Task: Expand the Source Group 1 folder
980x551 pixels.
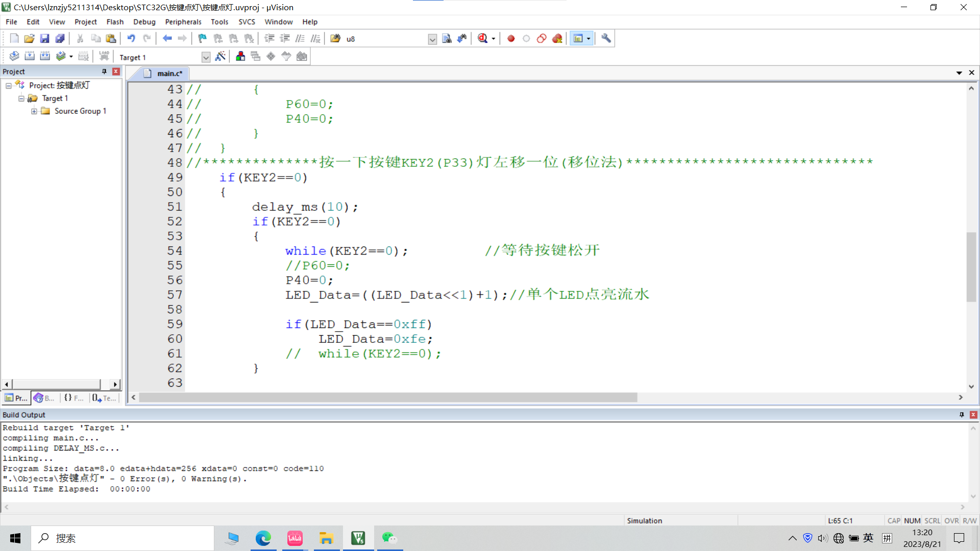Action: click(x=34, y=111)
